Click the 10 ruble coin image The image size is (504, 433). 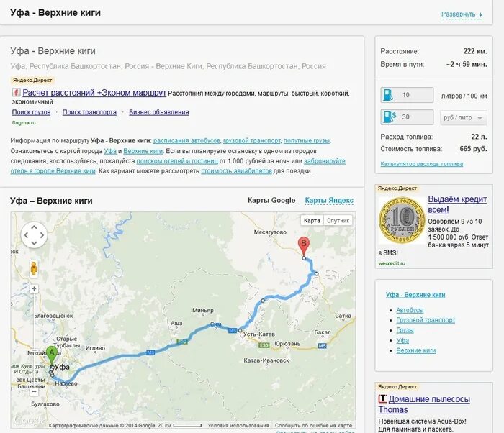click(402, 220)
